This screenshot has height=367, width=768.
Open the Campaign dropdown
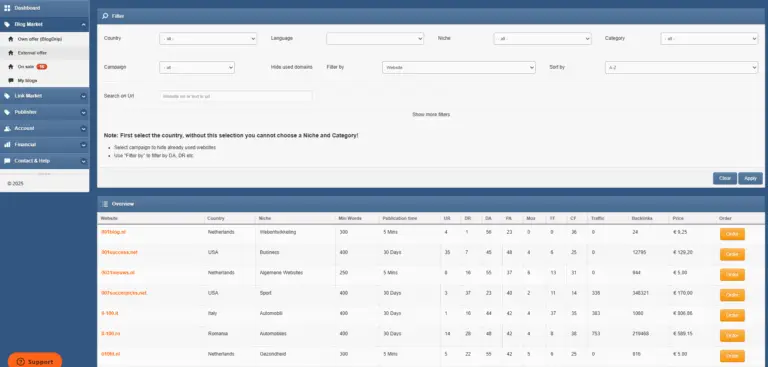click(197, 68)
